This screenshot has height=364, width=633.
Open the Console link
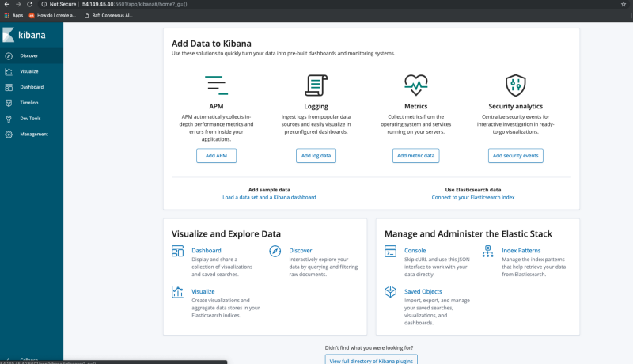pyautogui.click(x=415, y=251)
